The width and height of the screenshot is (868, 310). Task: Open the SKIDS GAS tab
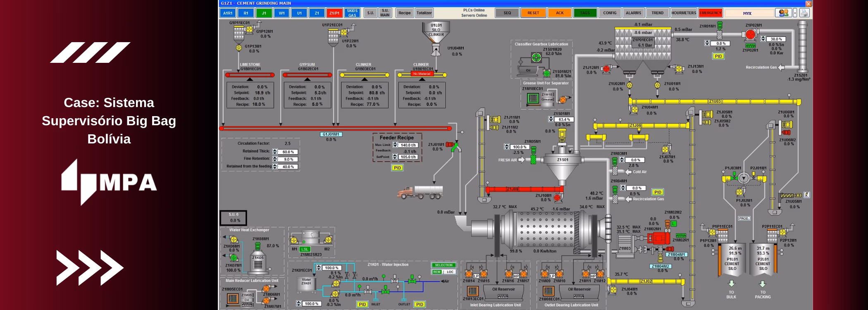(x=352, y=13)
